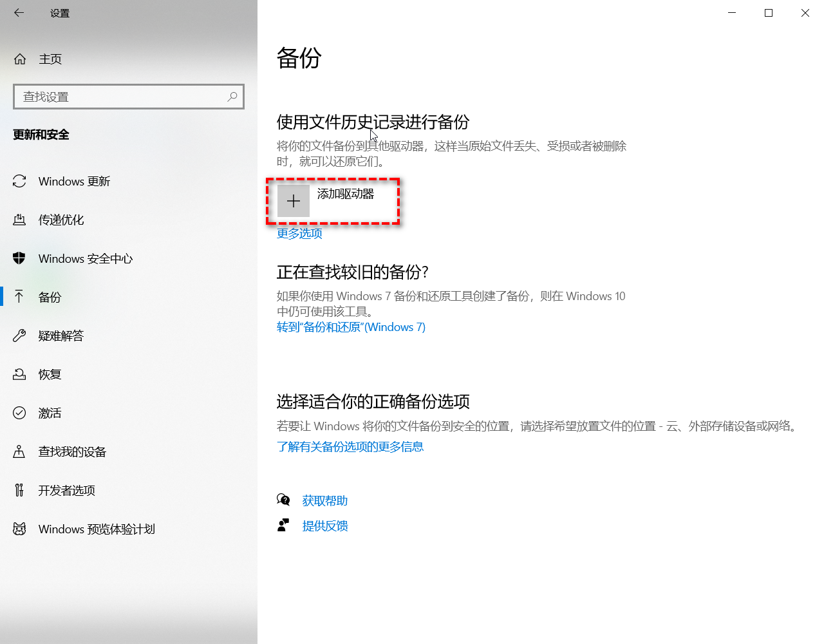
Task: Click the shield icon for Windows 安全中心
Action: click(19, 258)
